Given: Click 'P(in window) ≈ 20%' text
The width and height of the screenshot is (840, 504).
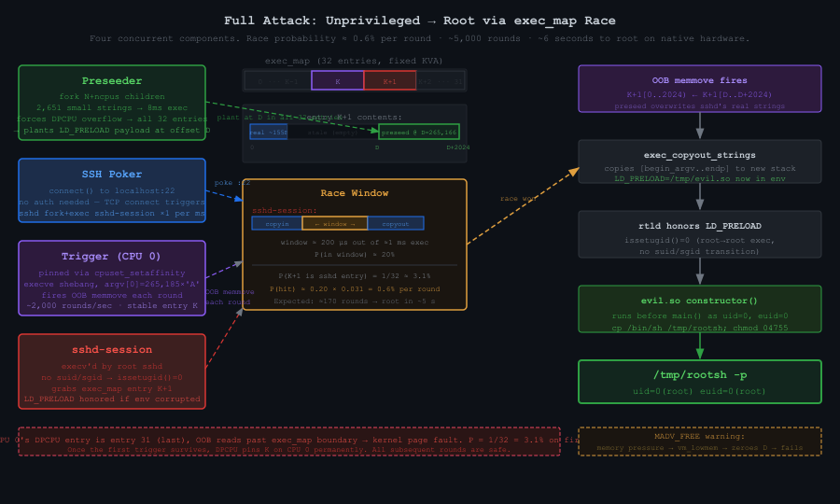Looking at the screenshot, I should tap(355, 255).
